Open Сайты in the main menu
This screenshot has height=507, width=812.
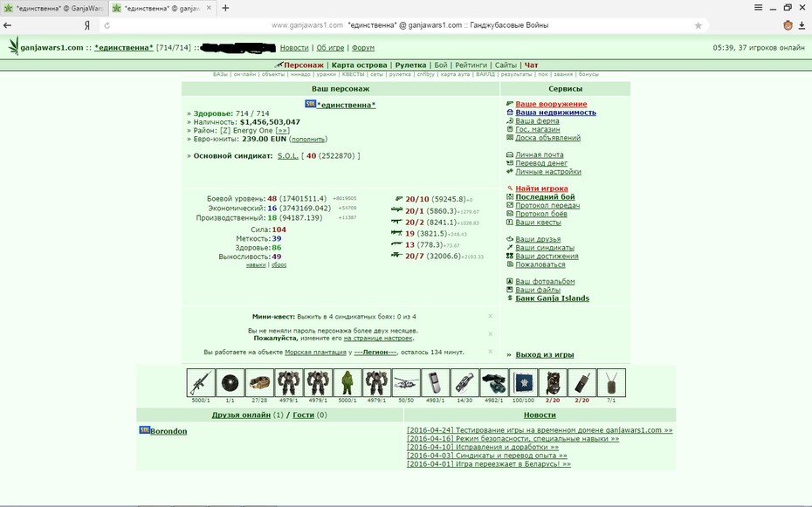pos(506,65)
